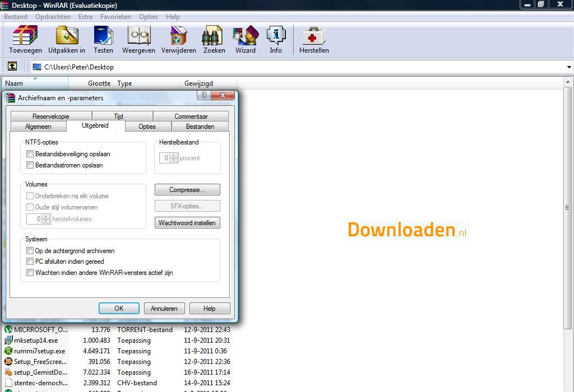574x392 pixels.
Task: Sort by the Gewijzigd column header
Action: point(209,83)
